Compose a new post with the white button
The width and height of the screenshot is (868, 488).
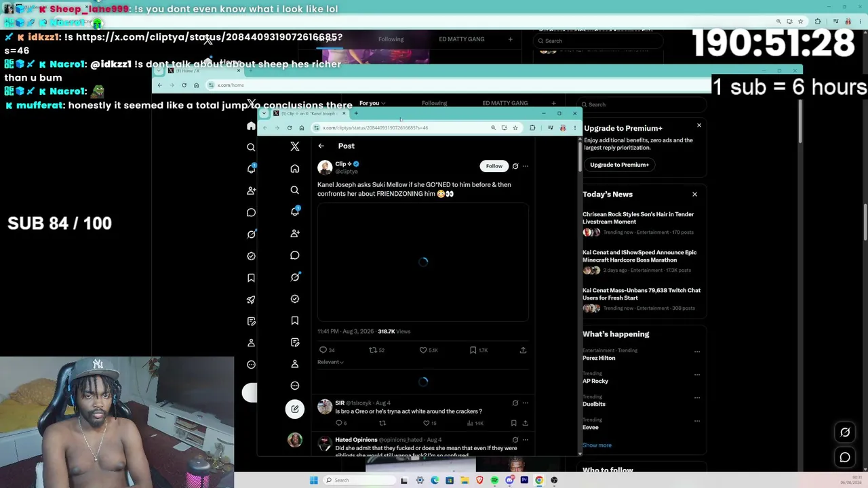(294, 409)
